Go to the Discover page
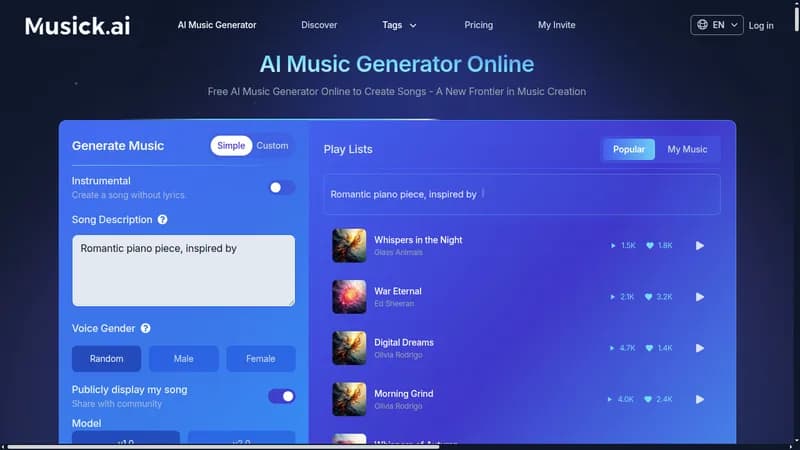The image size is (800, 450). [319, 25]
